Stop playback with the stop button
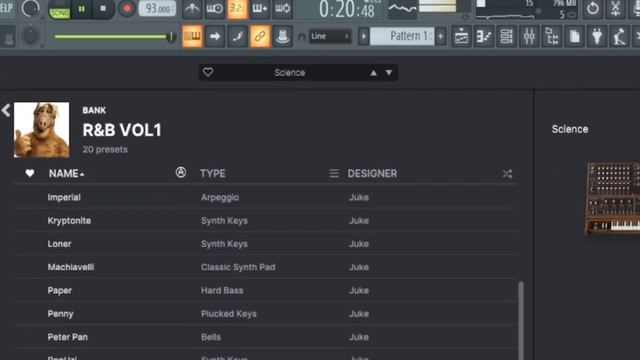Viewport: 640px width, 360px height. pyautogui.click(x=103, y=9)
